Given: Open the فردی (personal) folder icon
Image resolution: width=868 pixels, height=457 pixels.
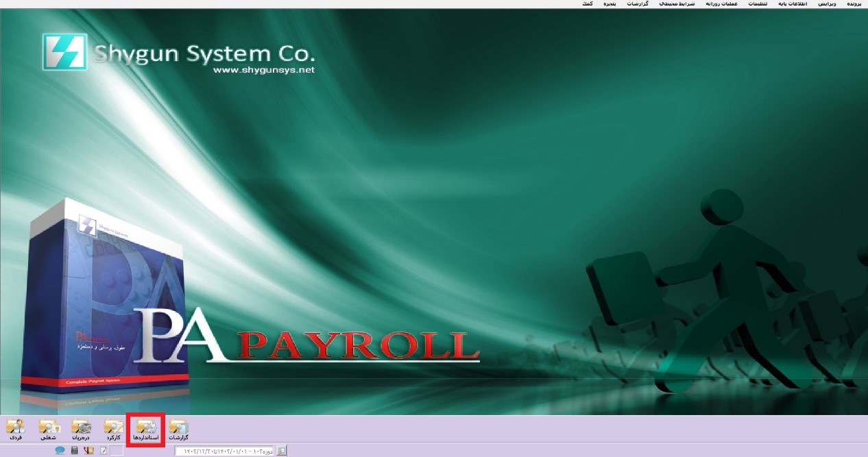Looking at the screenshot, I should tap(15, 429).
